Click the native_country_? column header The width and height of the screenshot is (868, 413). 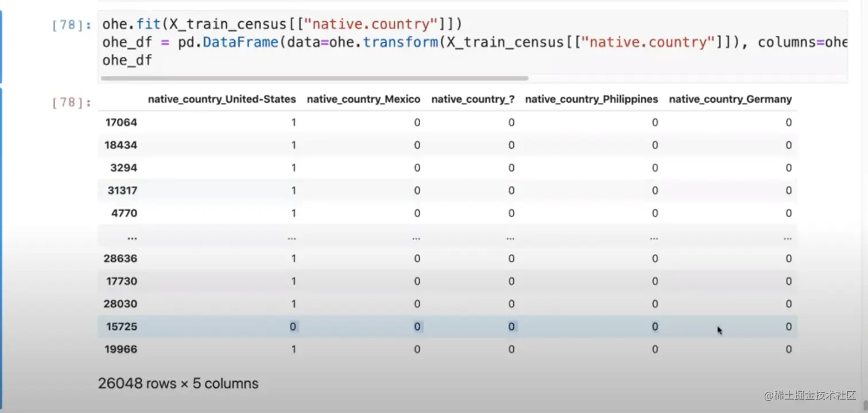[472, 99]
